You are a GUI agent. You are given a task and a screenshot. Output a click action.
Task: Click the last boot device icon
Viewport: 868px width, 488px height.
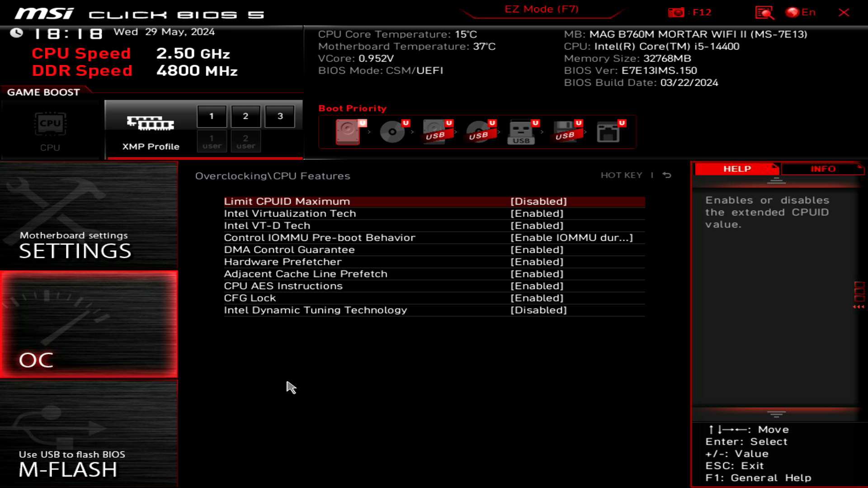[x=608, y=132]
